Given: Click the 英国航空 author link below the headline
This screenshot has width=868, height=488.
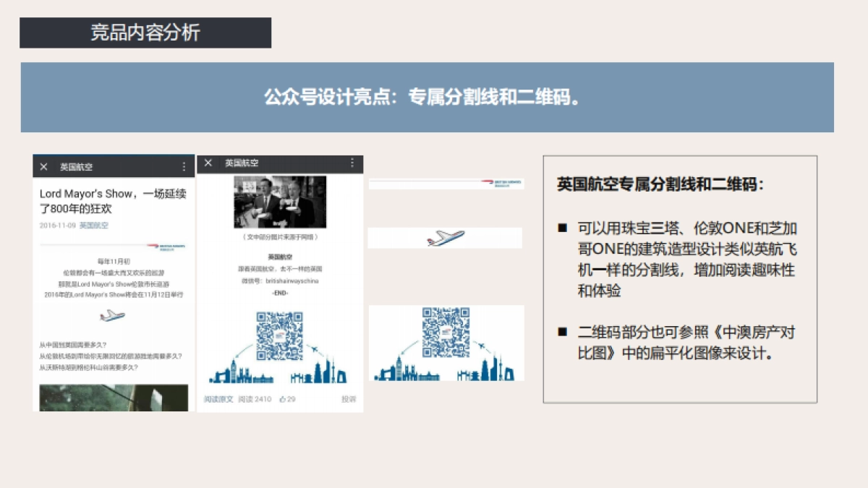Looking at the screenshot, I should point(95,225).
